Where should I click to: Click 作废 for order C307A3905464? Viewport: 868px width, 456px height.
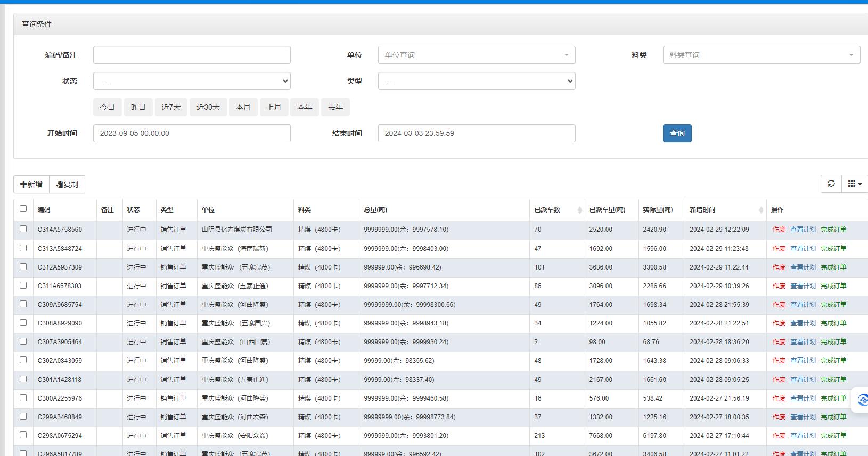tap(779, 342)
